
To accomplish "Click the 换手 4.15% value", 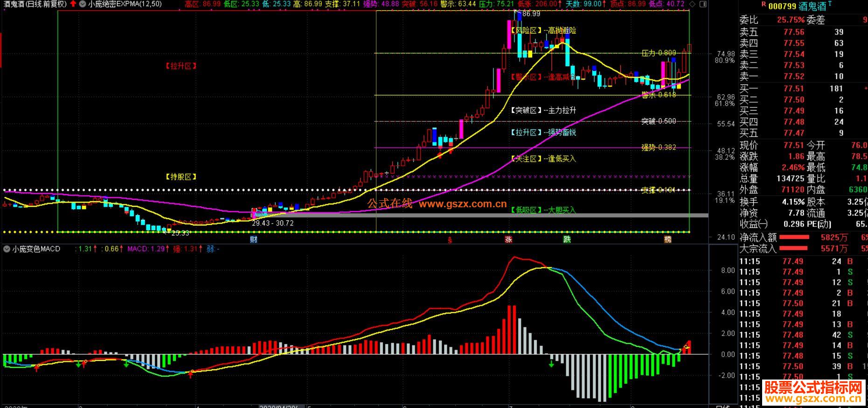I will click(793, 202).
